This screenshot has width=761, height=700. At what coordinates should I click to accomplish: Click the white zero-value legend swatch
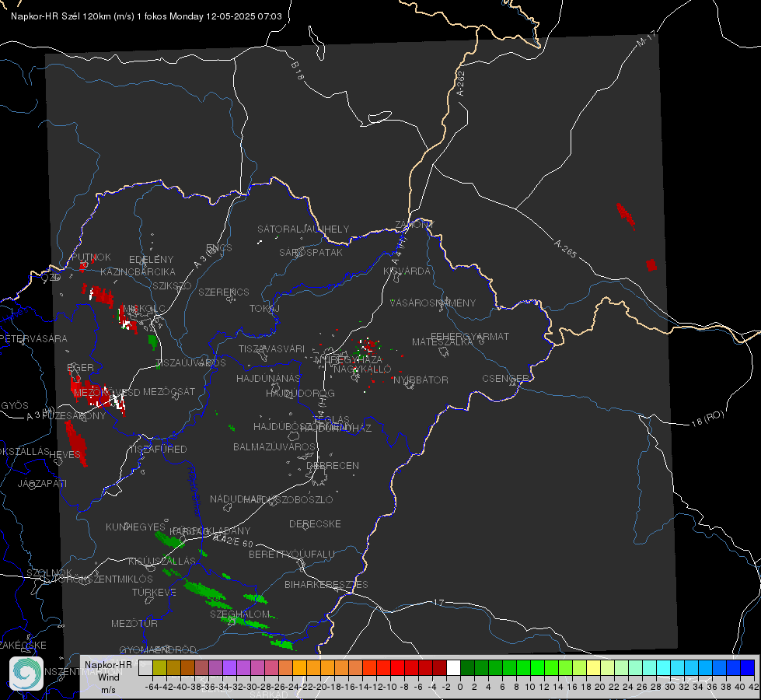coord(453,667)
